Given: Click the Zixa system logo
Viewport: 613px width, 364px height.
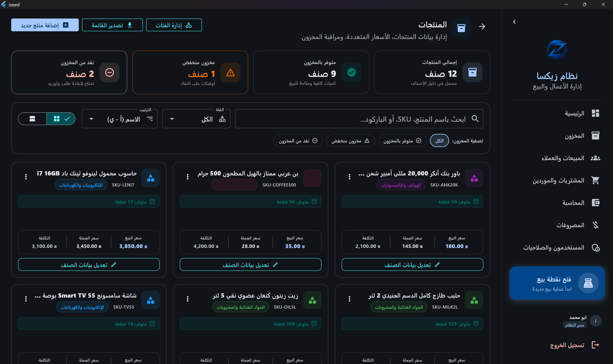Looking at the screenshot, I should [557, 49].
